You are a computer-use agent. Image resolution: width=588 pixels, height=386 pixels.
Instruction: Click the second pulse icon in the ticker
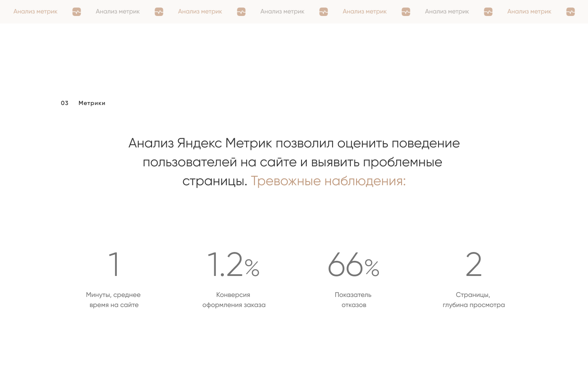(x=159, y=12)
